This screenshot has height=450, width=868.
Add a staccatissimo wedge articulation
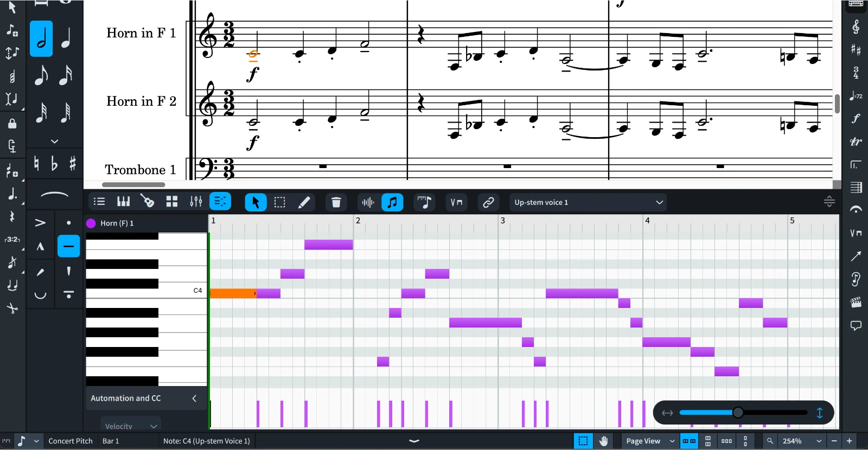[68, 271]
